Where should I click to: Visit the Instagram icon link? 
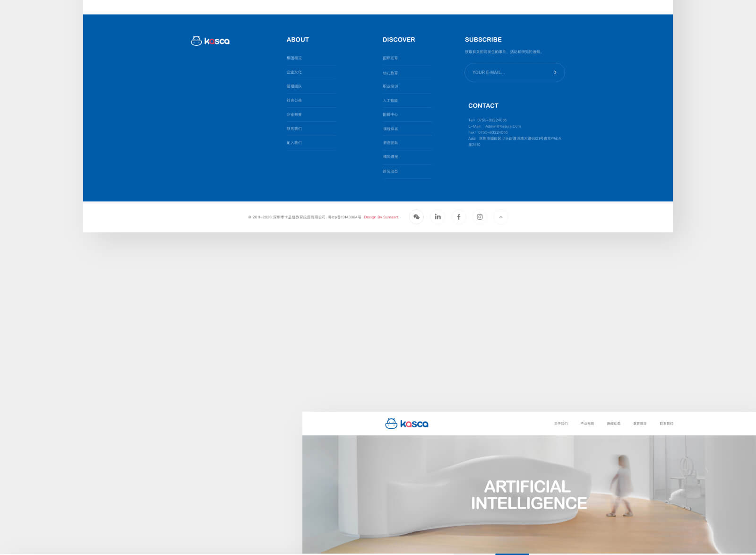point(480,217)
